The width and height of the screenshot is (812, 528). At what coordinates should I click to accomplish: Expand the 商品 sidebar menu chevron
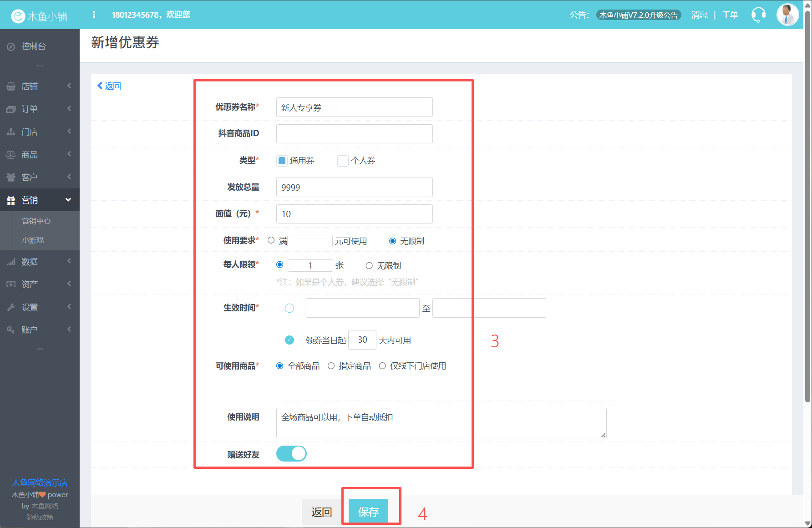coord(69,154)
